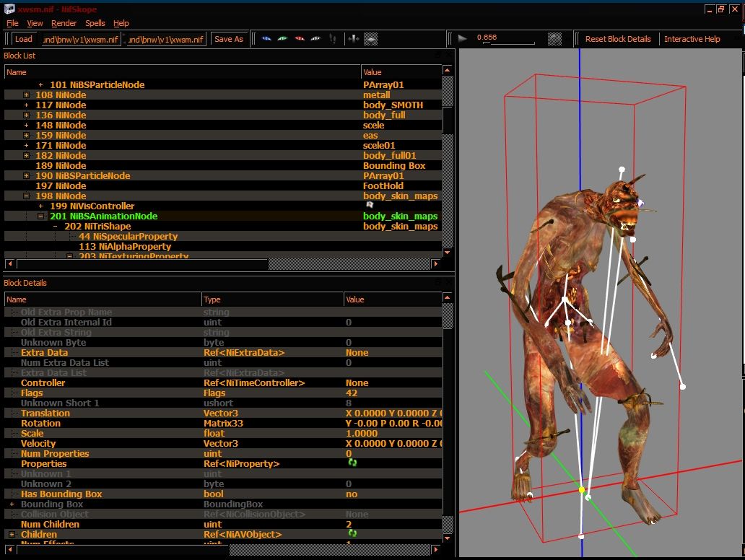Start animation playback with play button

(x=462, y=38)
